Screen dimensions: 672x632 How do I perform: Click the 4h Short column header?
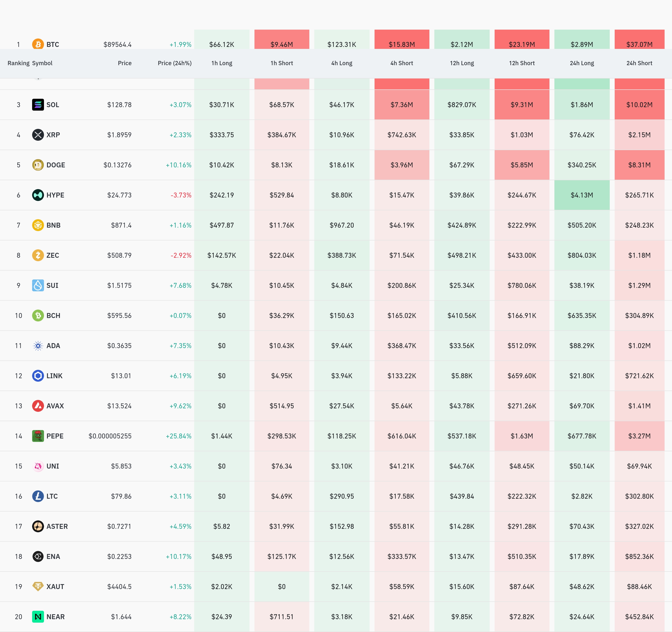[x=401, y=63]
